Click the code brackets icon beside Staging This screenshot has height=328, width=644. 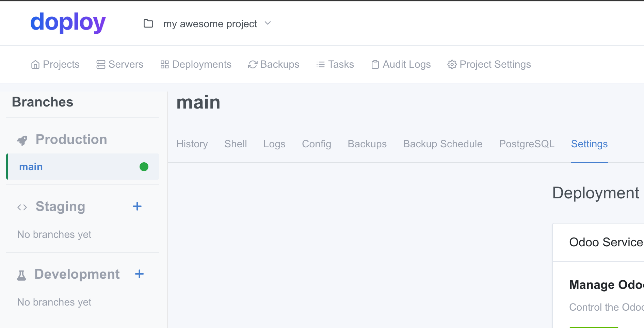click(22, 207)
